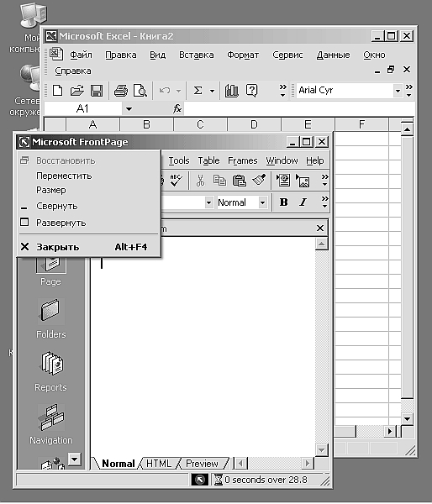Select column header C in Excel
Image resolution: width=432 pixels, height=504 pixels.
click(200, 124)
